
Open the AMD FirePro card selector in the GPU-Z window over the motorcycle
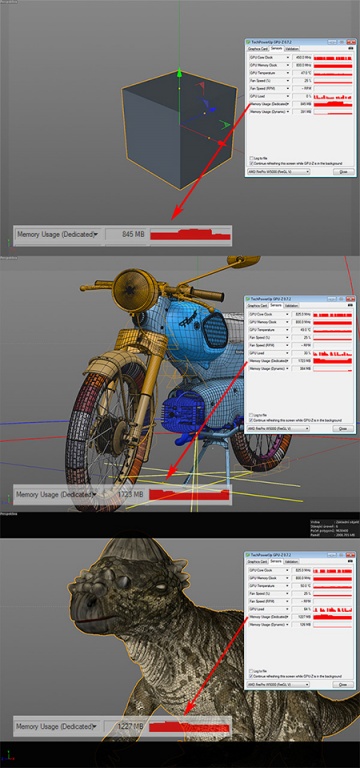tap(278, 429)
